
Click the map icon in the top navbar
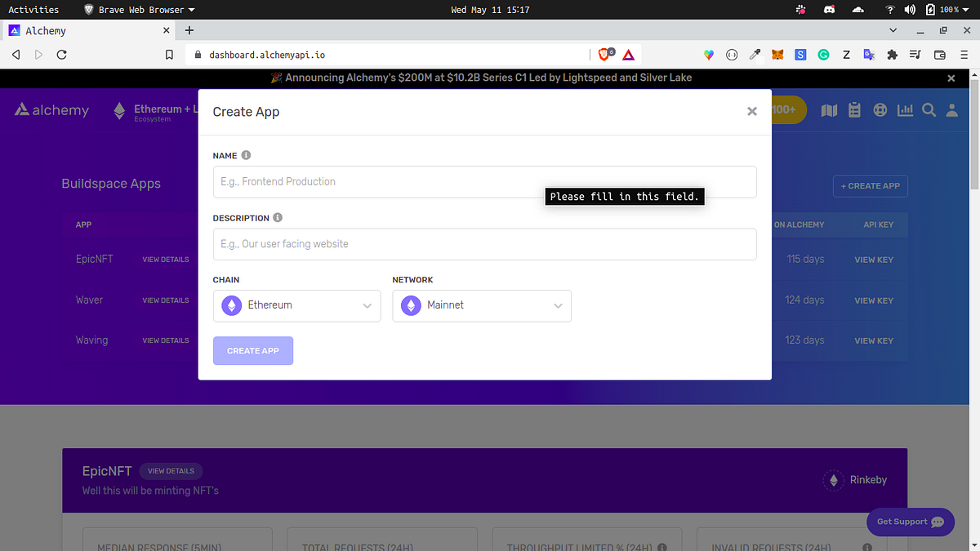829,109
